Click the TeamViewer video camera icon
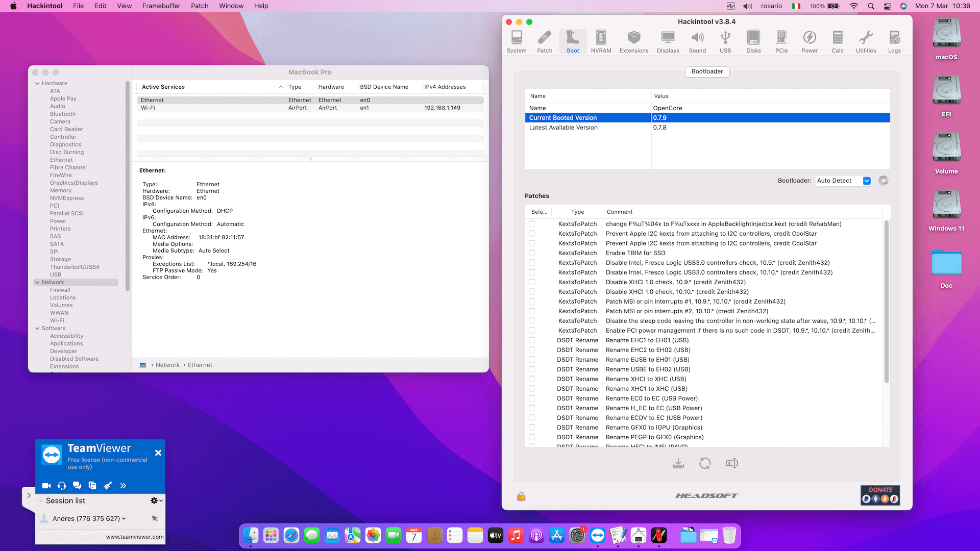 46,486
